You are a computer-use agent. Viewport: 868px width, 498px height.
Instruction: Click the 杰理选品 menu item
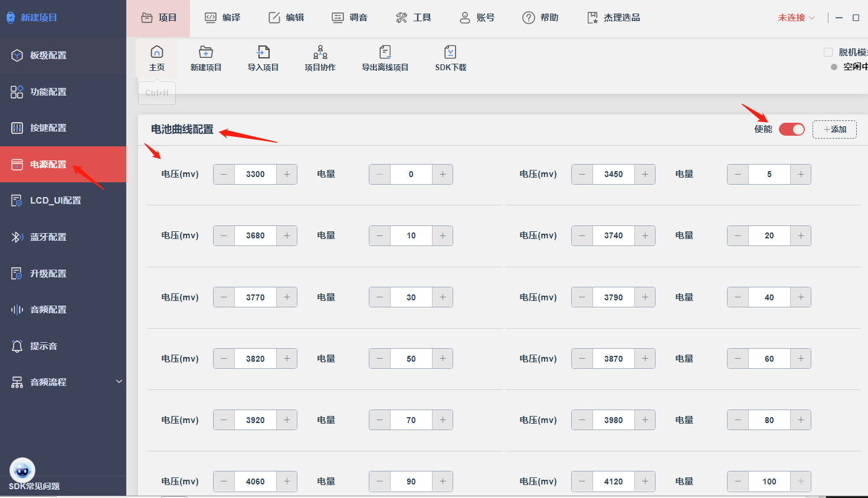(x=614, y=18)
